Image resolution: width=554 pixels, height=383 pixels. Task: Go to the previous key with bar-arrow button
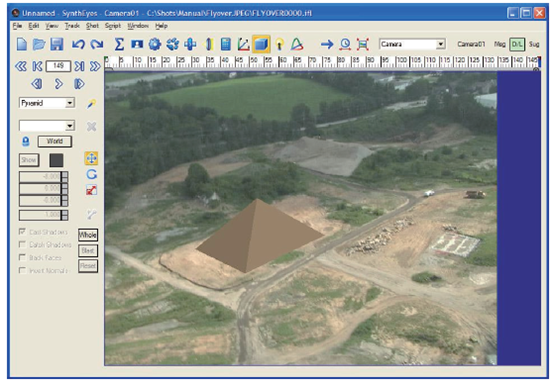pyautogui.click(x=37, y=66)
